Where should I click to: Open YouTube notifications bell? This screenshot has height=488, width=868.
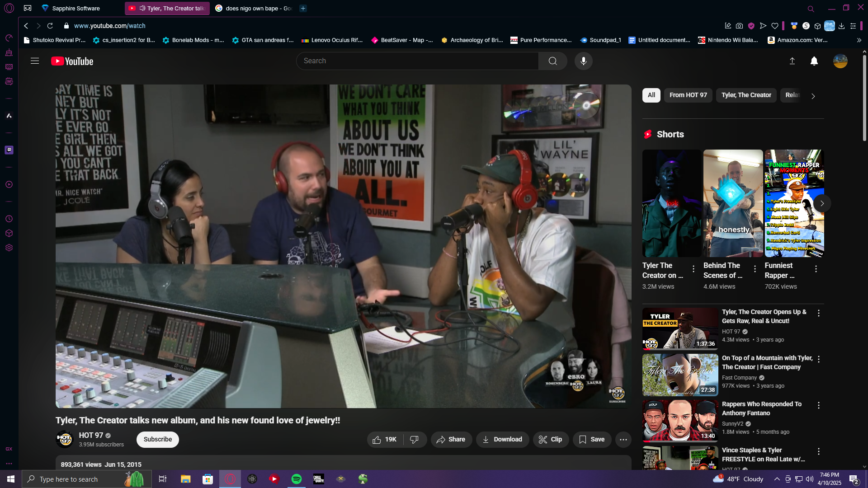point(814,61)
